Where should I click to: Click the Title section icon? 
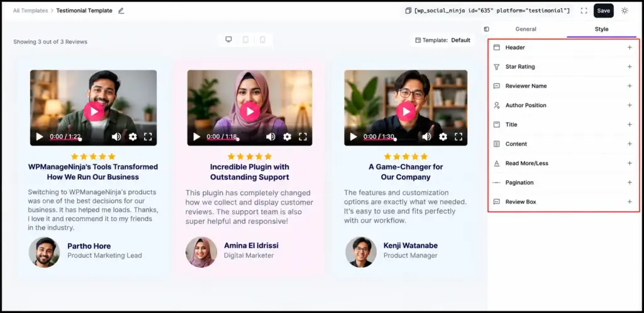click(497, 125)
